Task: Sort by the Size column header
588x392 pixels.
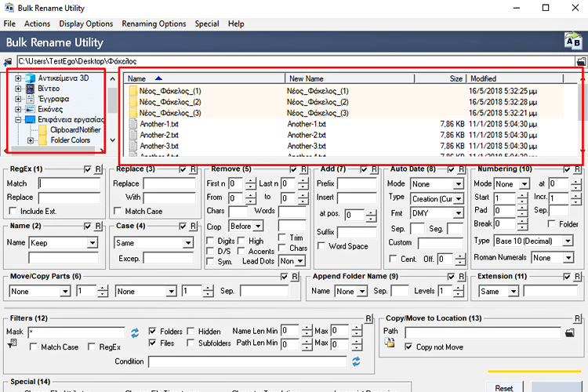Action: pos(441,78)
